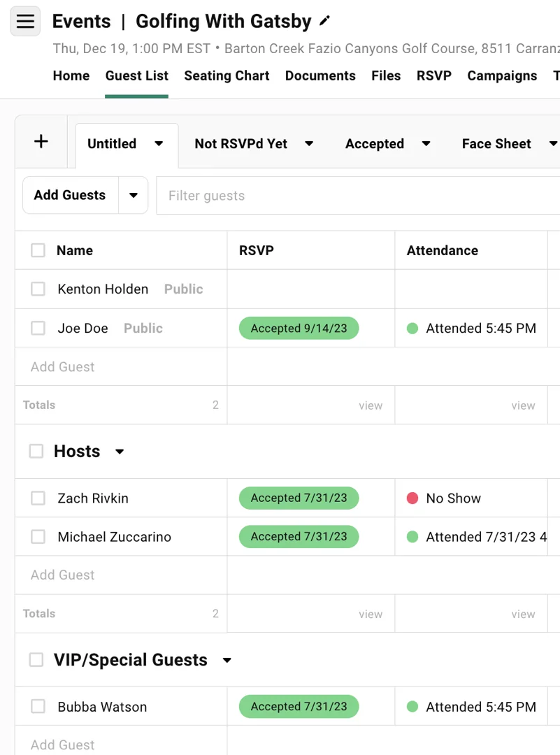Click Add Guest in VIP/Special Guests group
Image resolution: width=560 pixels, height=755 pixels.
tap(63, 745)
